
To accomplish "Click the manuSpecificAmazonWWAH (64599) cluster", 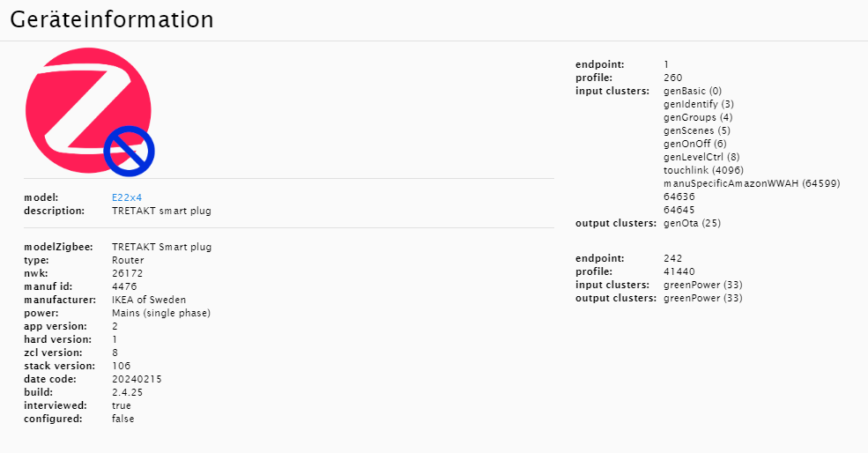I will 752,183.
